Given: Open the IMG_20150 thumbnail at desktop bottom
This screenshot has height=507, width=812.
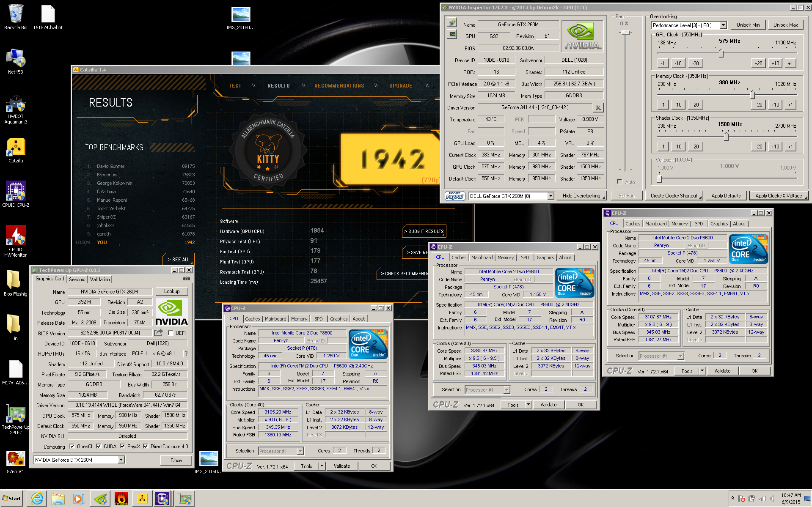Looking at the screenshot, I should (x=209, y=462).
